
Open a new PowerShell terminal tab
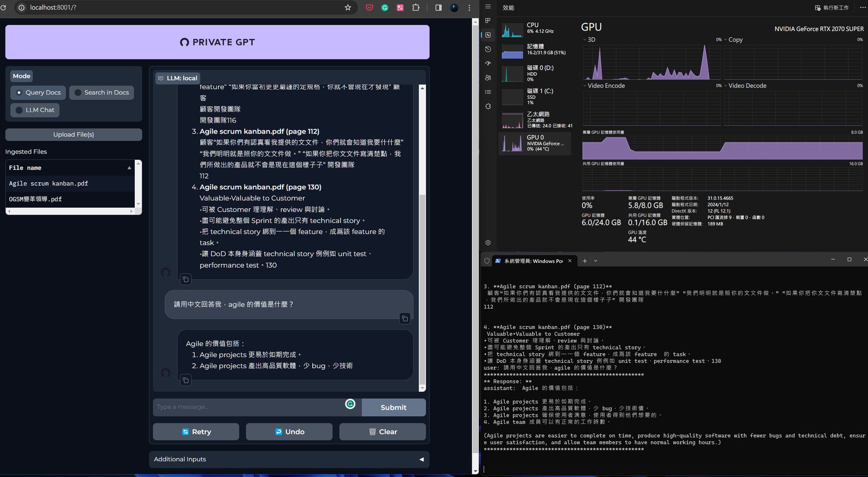[584, 261]
